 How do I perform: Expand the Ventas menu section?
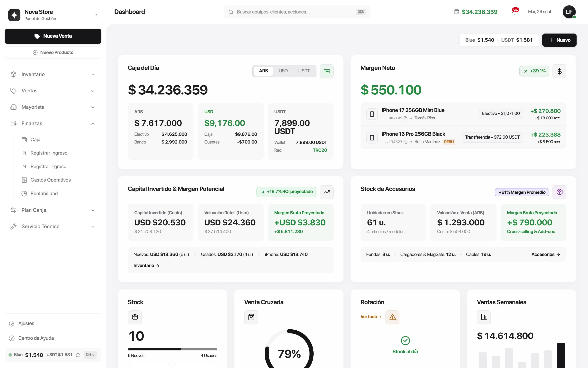click(53, 91)
